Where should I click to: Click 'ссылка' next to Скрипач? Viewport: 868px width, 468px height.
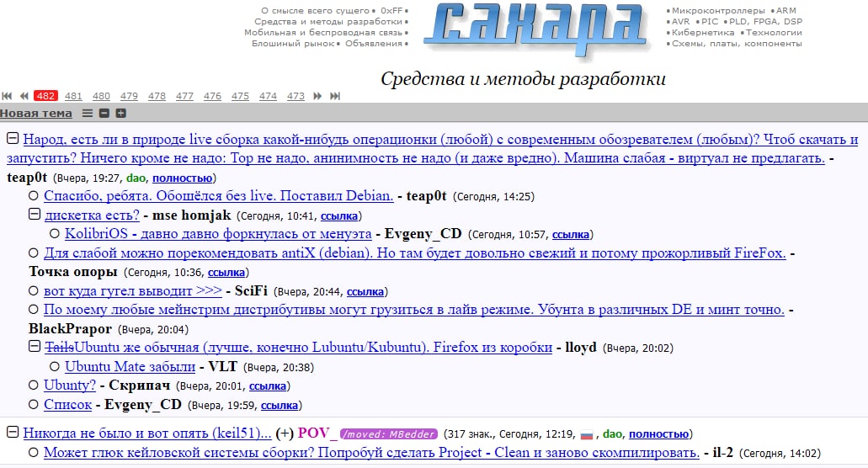pyautogui.click(x=268, y=386)
